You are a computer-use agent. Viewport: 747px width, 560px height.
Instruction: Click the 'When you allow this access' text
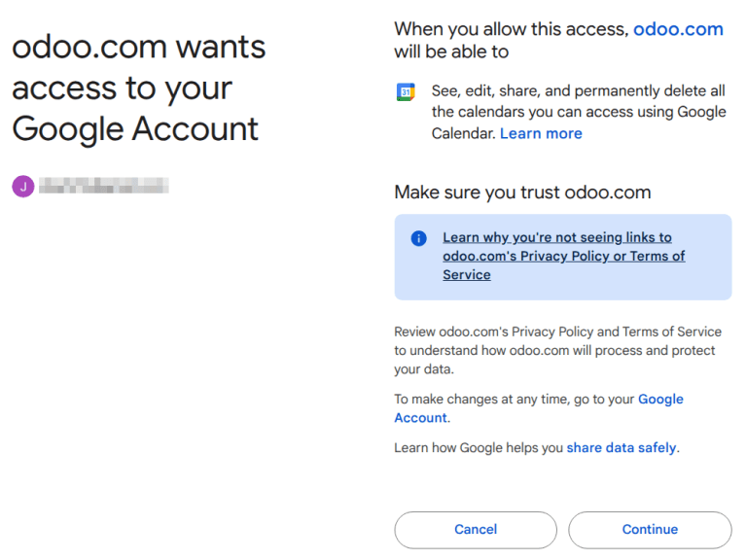pos(511,29)
